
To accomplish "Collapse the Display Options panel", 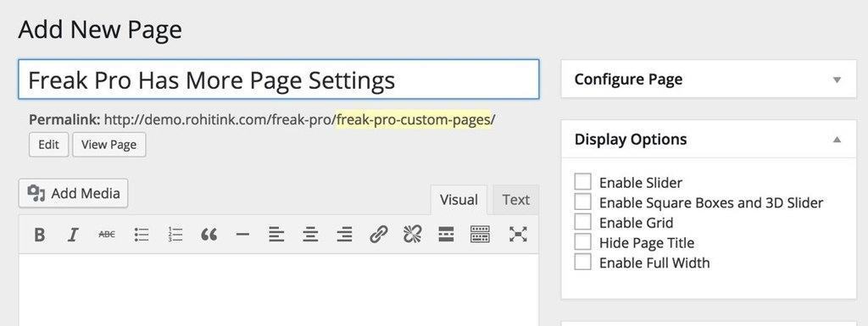I will pos(837,139).
